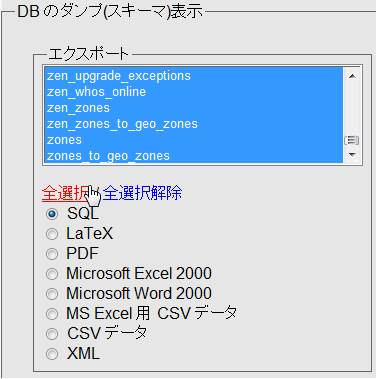Image resolution: width=377 pixels, height=379 pixels.
Task: Select the zones table entry
Action: [x=193, y=140]
